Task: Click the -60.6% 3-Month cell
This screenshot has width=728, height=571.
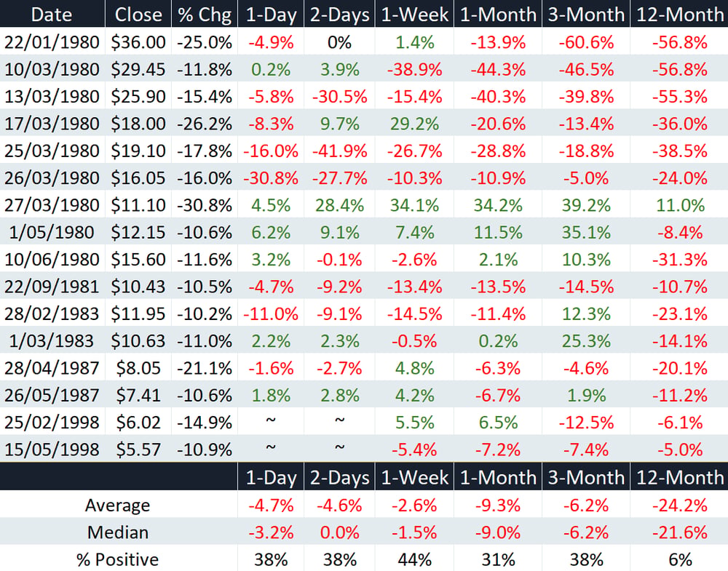Action: pos(586,42)
